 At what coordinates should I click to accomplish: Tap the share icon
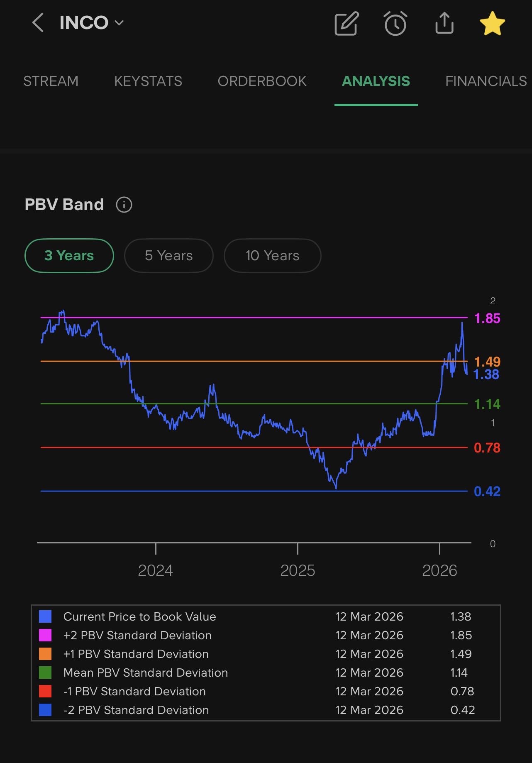444,23
